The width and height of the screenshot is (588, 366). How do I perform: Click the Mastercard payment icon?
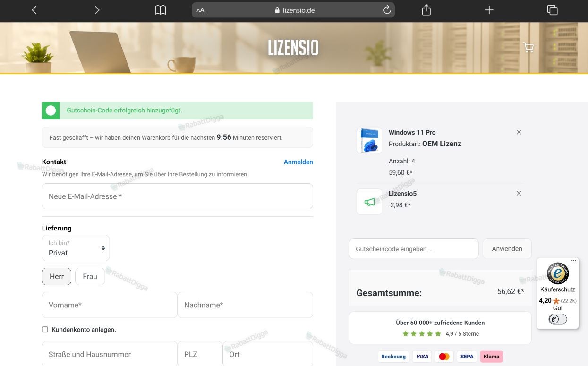coord(444,357)
